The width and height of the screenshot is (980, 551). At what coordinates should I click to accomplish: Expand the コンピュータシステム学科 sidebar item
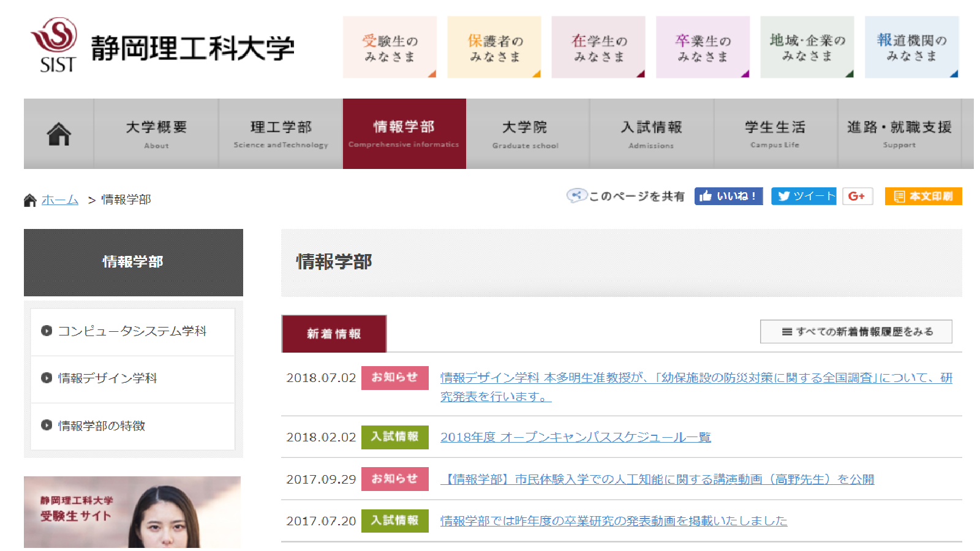(132, 331)
